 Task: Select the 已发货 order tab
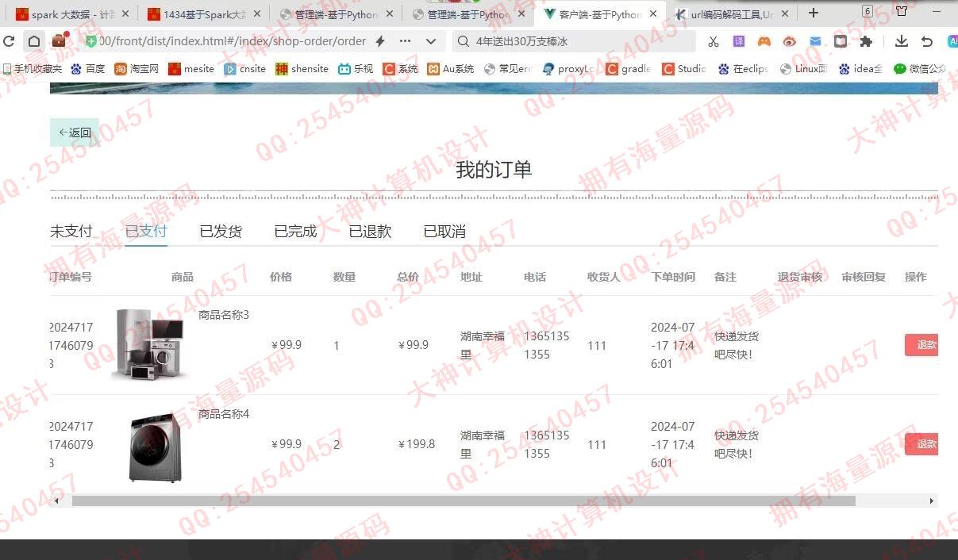221,231
